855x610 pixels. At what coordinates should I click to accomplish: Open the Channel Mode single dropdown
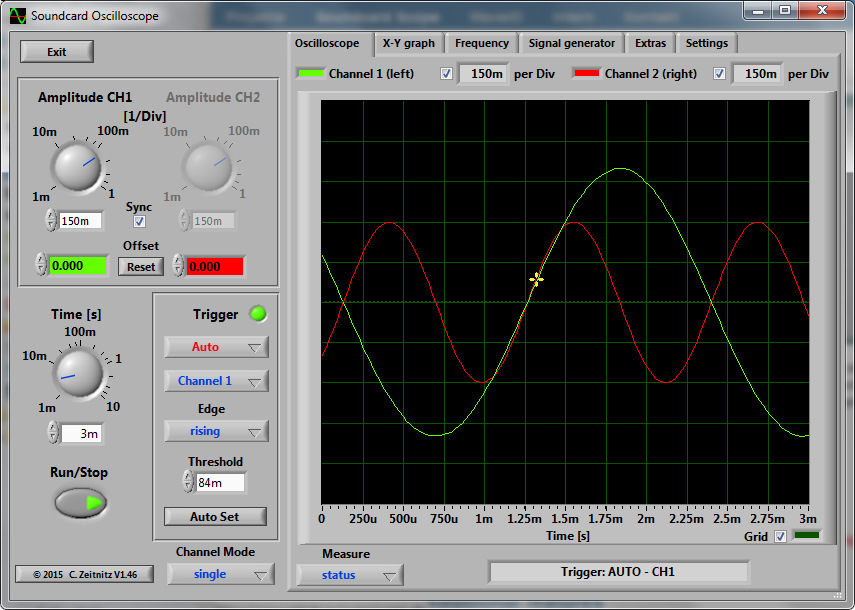(220, 574)
